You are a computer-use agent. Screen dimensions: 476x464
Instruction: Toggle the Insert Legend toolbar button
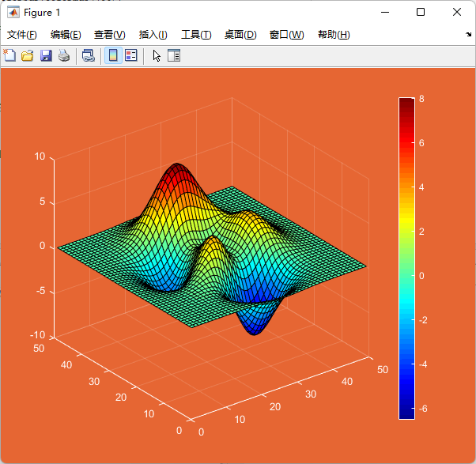131,55
